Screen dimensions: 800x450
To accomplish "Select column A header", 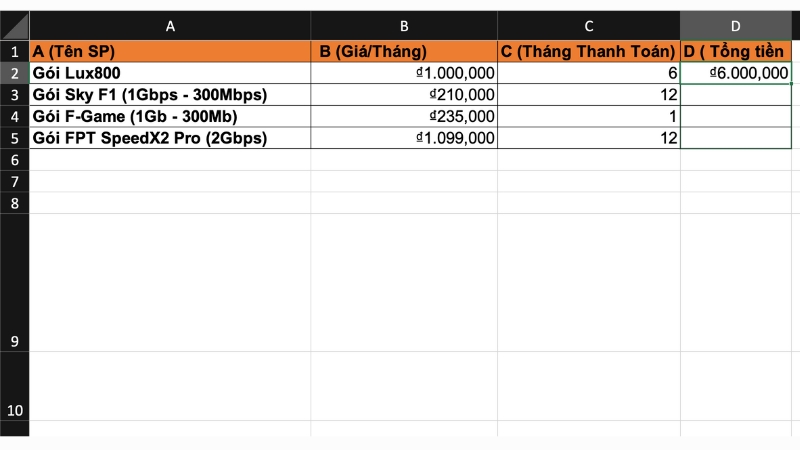I will click(x=170, y=26).
